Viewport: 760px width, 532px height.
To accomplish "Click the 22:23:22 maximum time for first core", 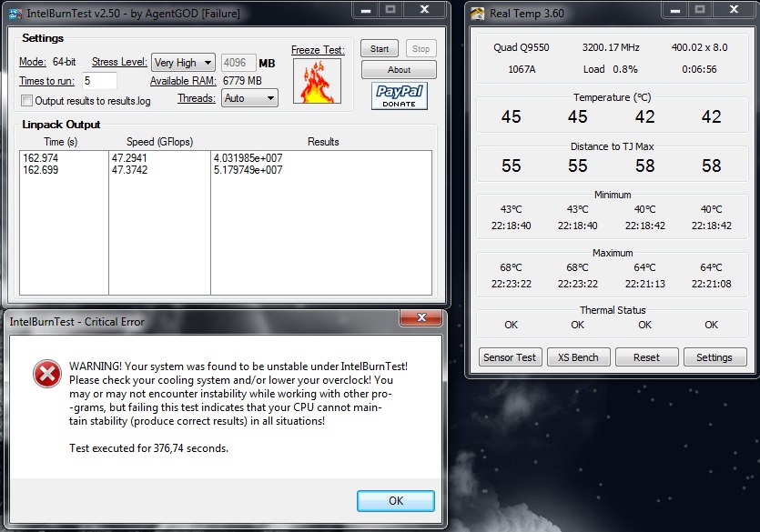I will (x=512, y=284).
